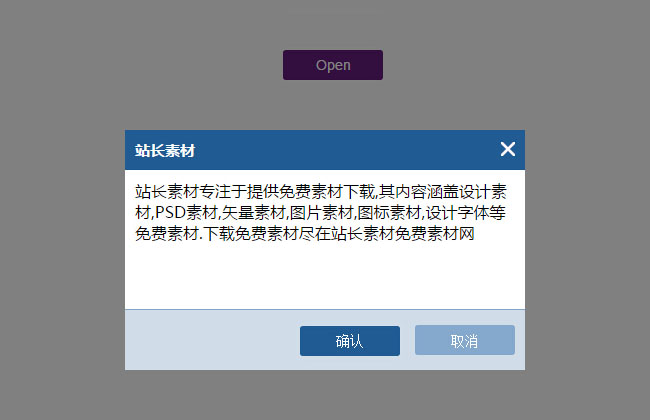Viewport: 650px width, 420px height.
Task: Cancel the dialog using the light blue button
Action: pos(465,340)
